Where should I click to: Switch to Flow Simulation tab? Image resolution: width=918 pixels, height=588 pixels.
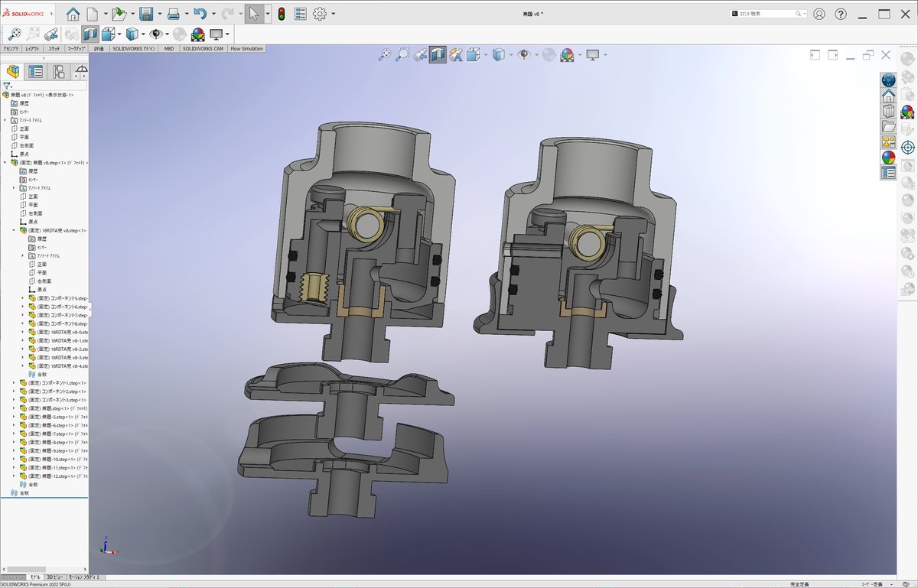(x=246, y=48)
